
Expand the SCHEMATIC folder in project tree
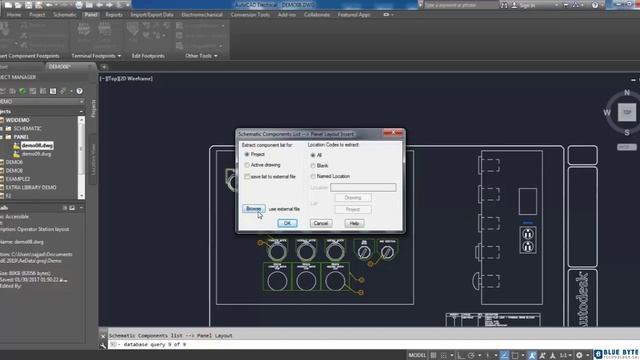[x=2, y=129]
